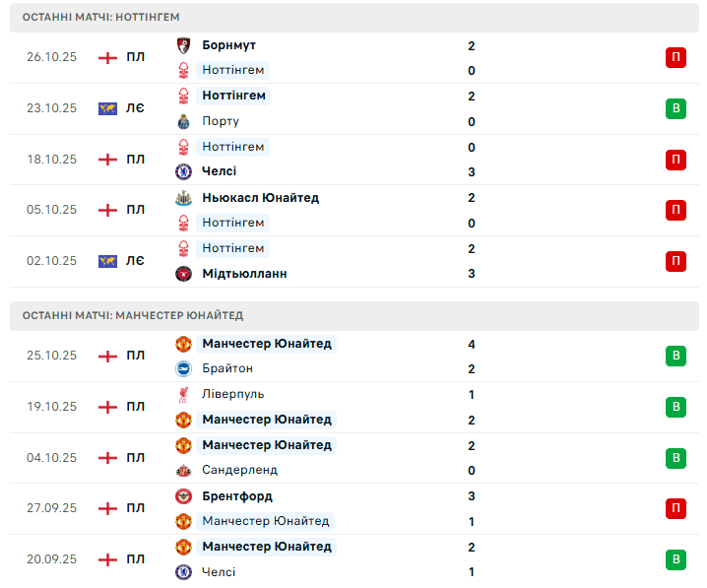The image size is (707, 588).
Task: Click the Newcastle United crest icon
Action: [x=183, y=198]
